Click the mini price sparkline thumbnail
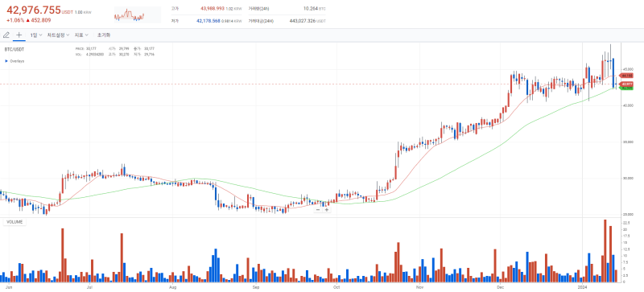This screenshot has width=644, height=292. click(x=138, y=14)
